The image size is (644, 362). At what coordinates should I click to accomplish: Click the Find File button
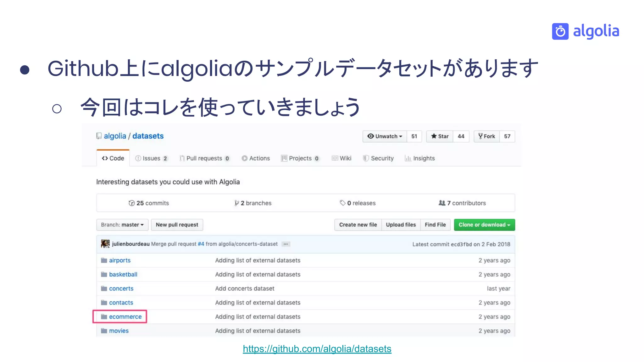[435, 225]
